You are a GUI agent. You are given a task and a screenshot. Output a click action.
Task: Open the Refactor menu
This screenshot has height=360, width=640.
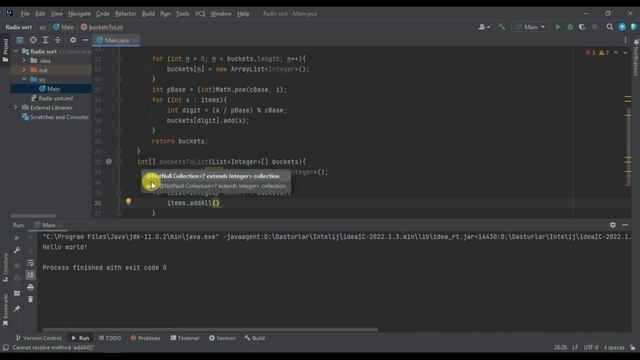(125, 13)
